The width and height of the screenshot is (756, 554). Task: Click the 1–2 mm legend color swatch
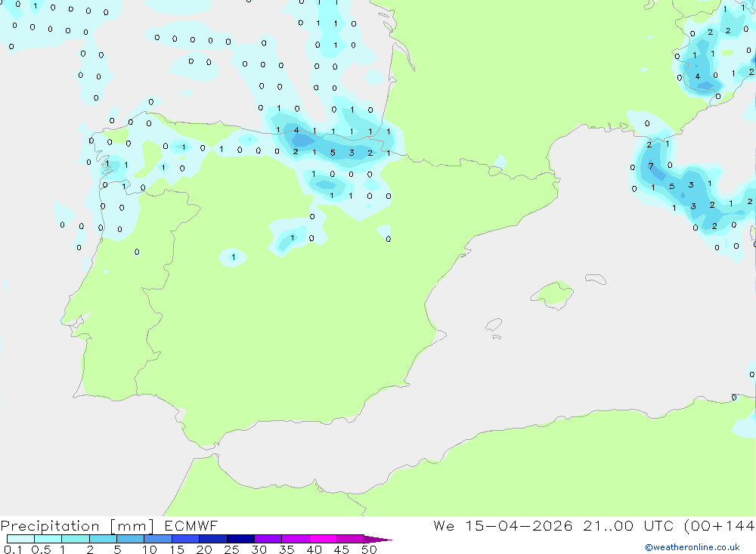[x=75, y=539]
